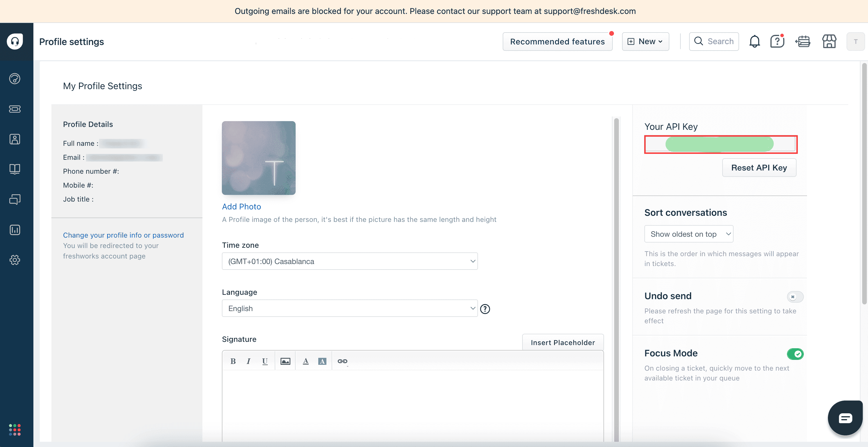This screenshot has width=868, height=447.
Task: Expand the Sort conversations dropdown
Action: pos(689,234)
